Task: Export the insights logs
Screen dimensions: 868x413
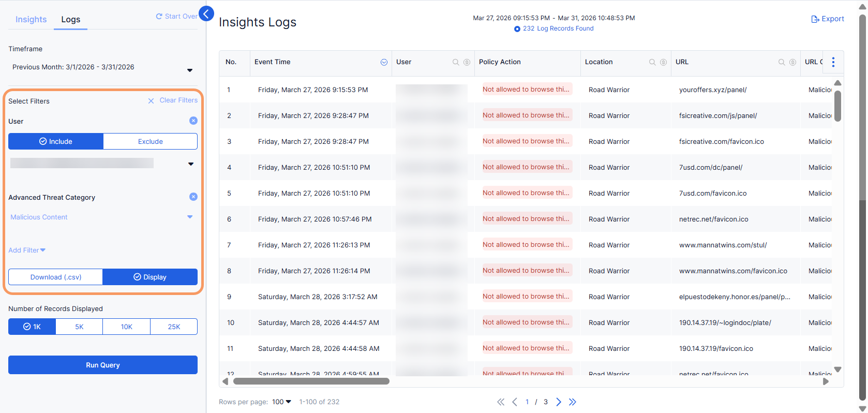Action: click(x=828, y=19)
